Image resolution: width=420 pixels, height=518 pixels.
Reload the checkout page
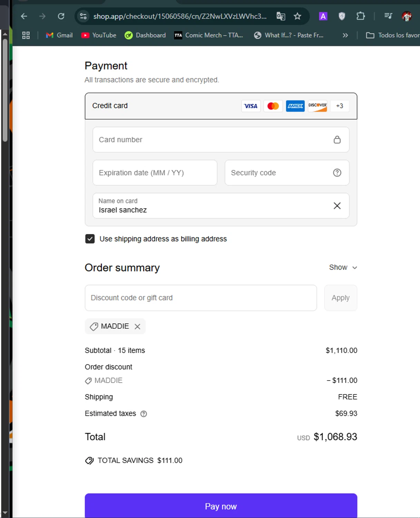pyautogui.click(x=61, y=16)
